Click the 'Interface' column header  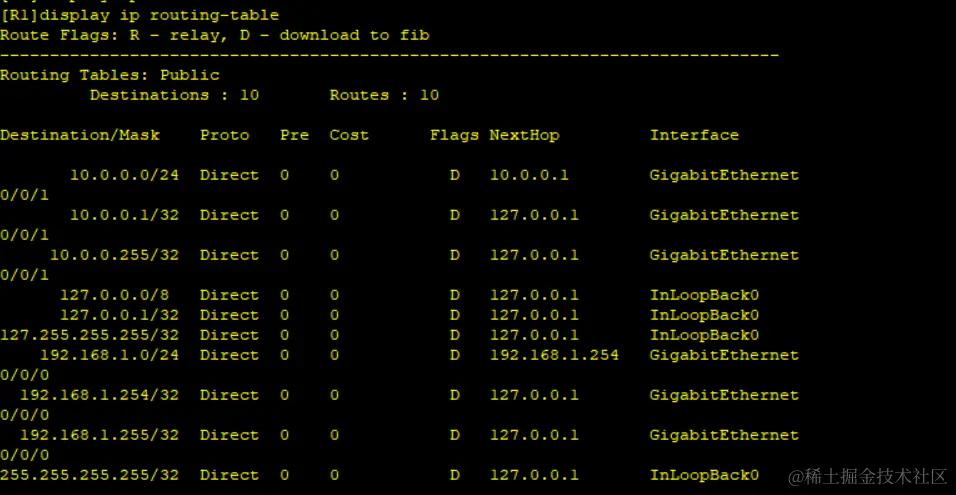click(694, 135)
